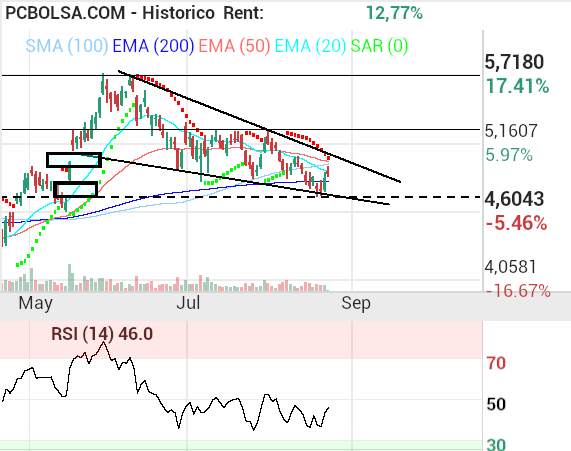Click the Sep label on time axis
The image size is (571, 451).
coord(356,303)
